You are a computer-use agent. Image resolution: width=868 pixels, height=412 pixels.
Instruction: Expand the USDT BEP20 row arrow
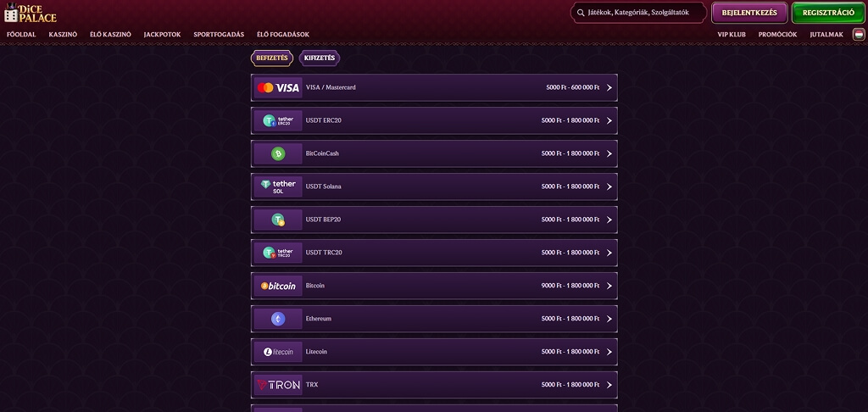pos(609,220)
